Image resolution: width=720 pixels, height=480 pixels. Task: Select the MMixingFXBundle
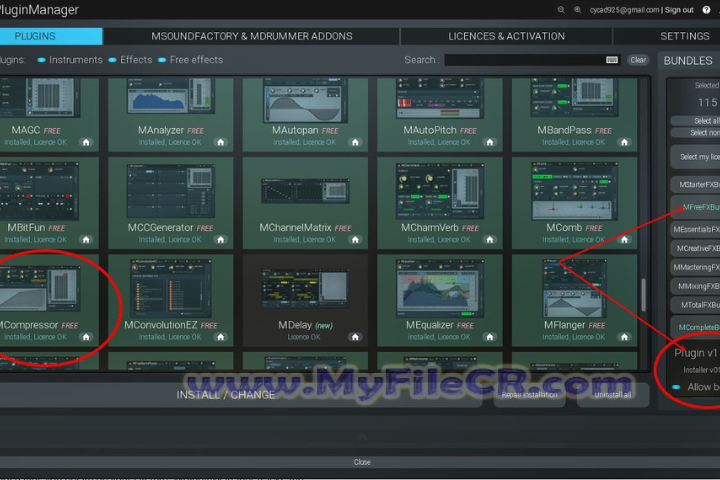pyautogui.click(x=695, y=286)
